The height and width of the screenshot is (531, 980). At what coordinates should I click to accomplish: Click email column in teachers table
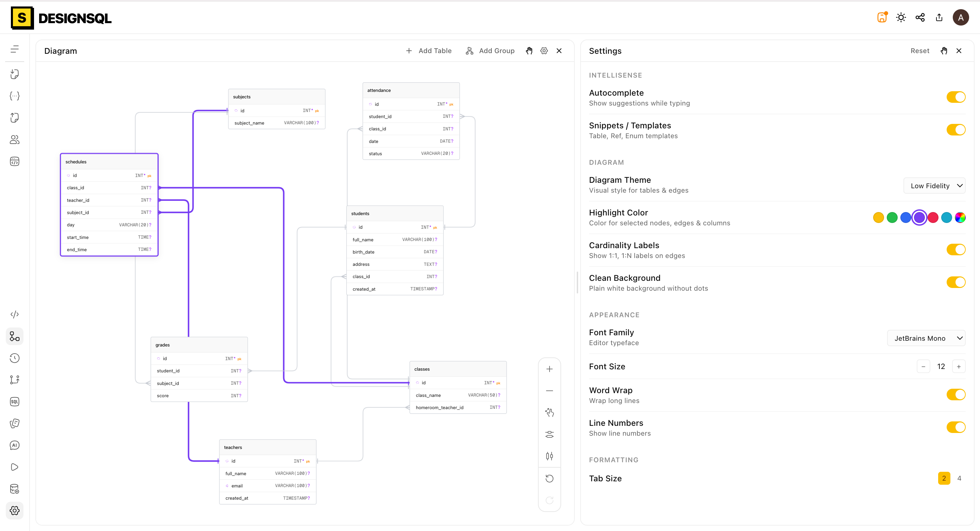click(268, 486)
